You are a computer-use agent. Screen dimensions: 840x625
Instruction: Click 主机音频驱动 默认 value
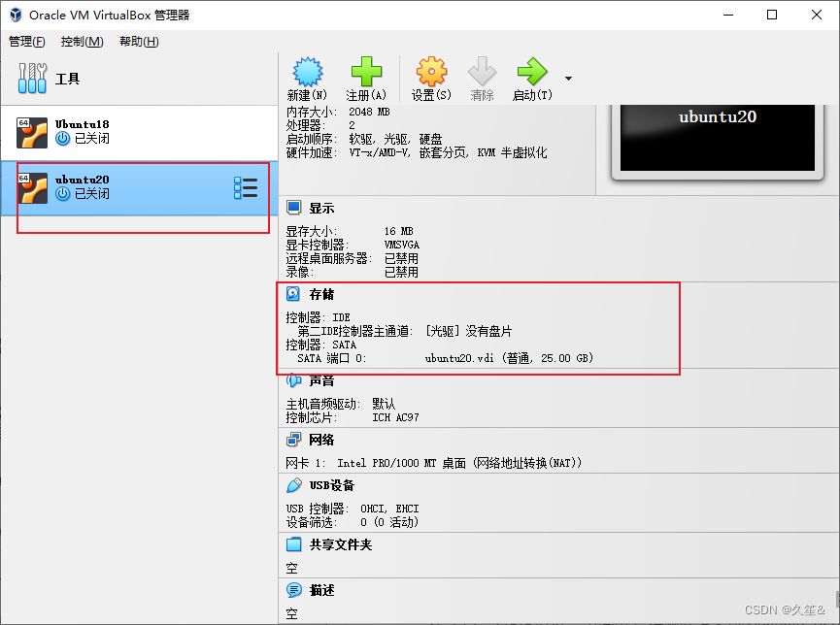point(384,404)
